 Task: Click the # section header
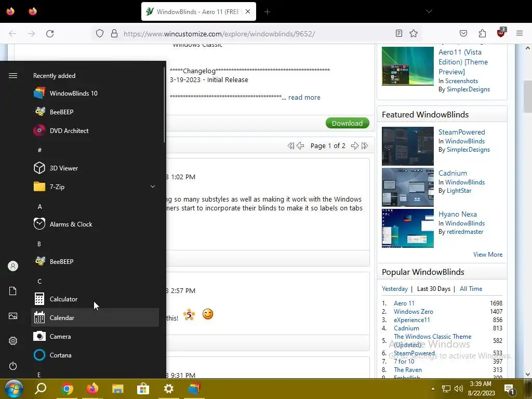point(39,150)
